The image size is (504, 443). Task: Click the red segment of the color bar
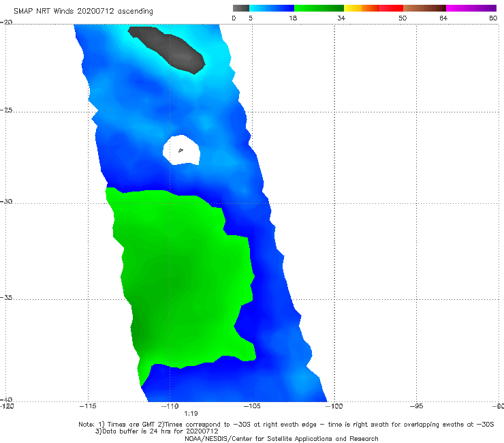click(391, 8)
